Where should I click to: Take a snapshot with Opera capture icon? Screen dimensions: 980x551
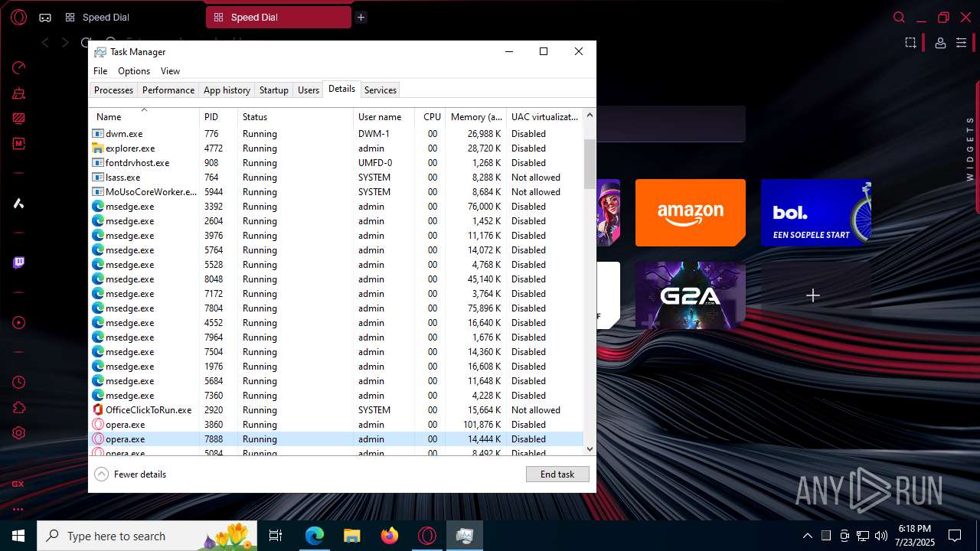click(x=910, y=43)
